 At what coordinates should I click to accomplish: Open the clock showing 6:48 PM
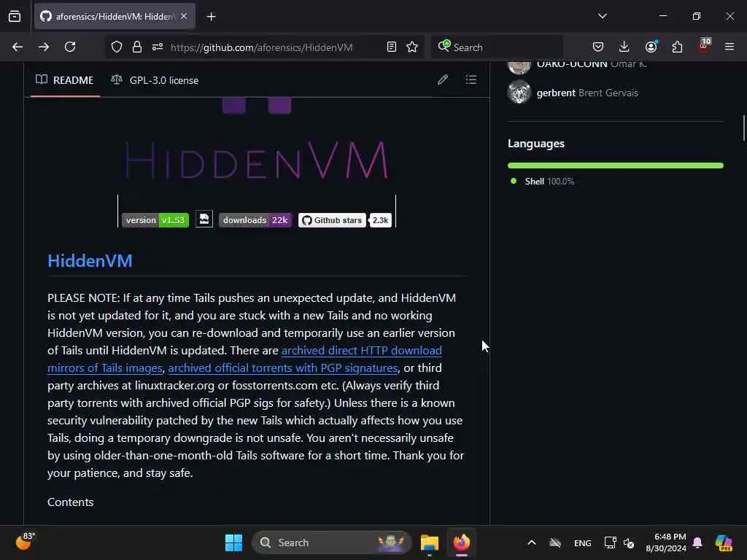(666, 542)
